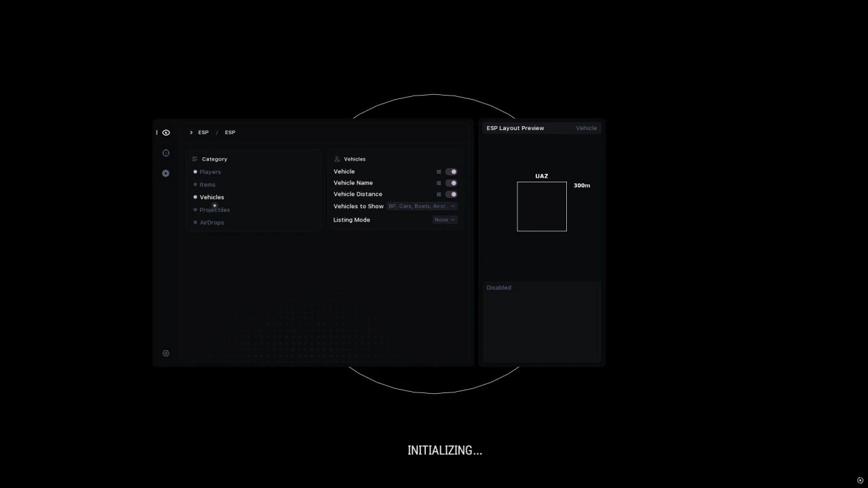Open the gear icon below the crosshair

[x=166, y=174]
